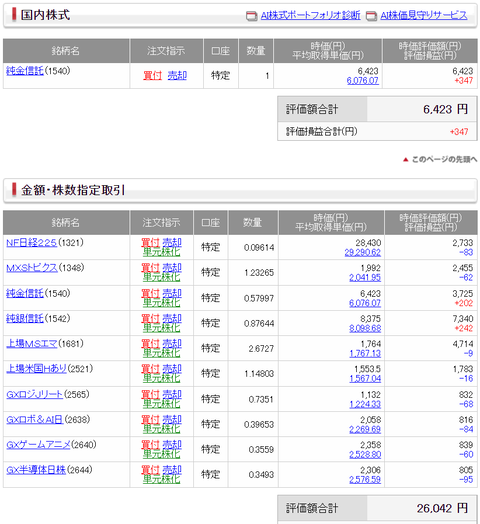Open 純金信託 (1540) in 国内株式 table
Image resolution: width=480 pixels, height=524 pixels.
(x=25, y=71)
